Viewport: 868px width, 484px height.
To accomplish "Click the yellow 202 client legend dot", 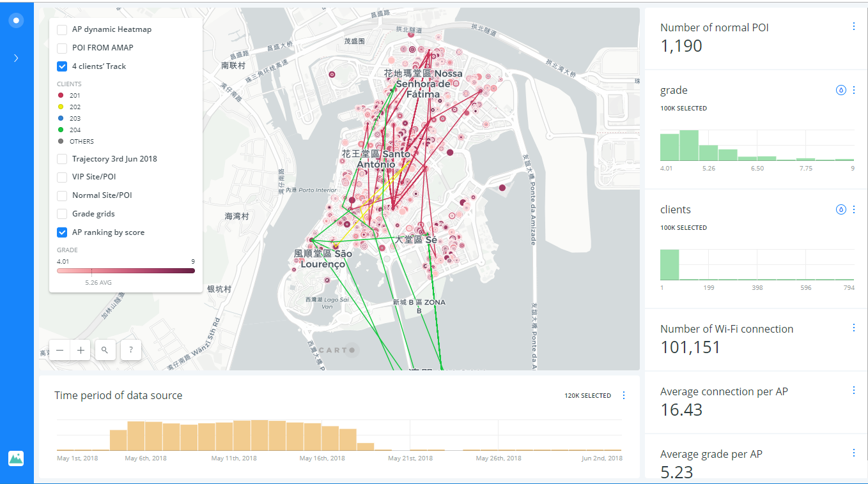I will click(60, 107).
